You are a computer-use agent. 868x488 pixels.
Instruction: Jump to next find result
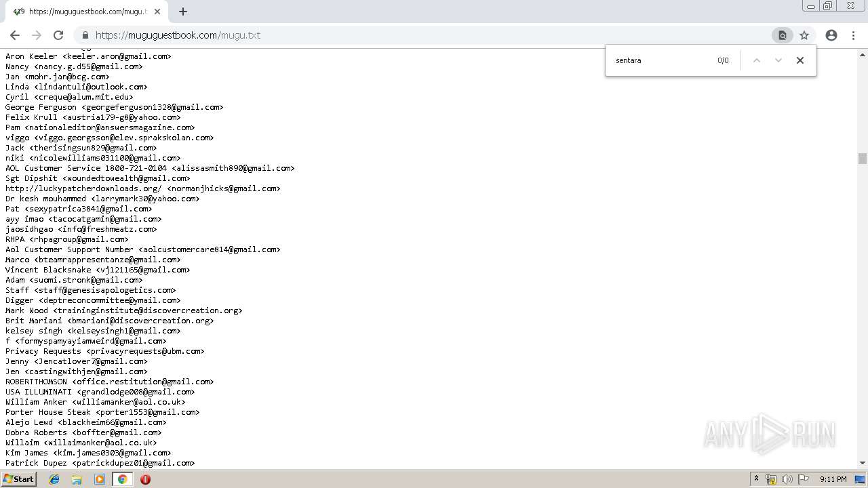(778, 60)
